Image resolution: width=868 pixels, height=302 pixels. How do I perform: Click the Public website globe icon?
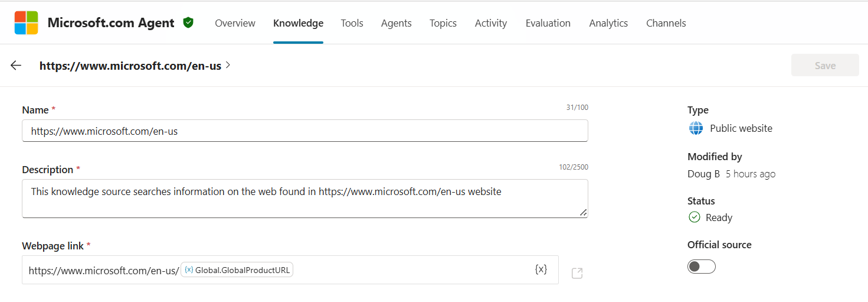pos(696,128)
